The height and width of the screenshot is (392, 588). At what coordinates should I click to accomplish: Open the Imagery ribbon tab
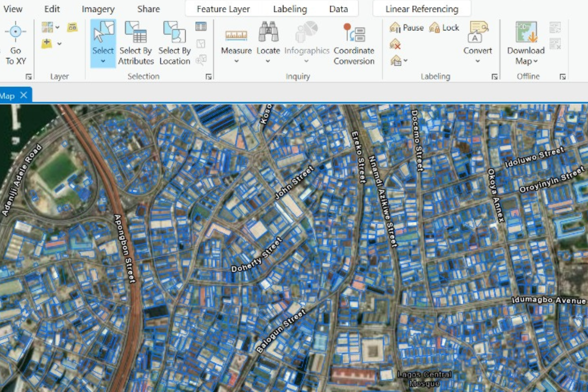point(97,9)
